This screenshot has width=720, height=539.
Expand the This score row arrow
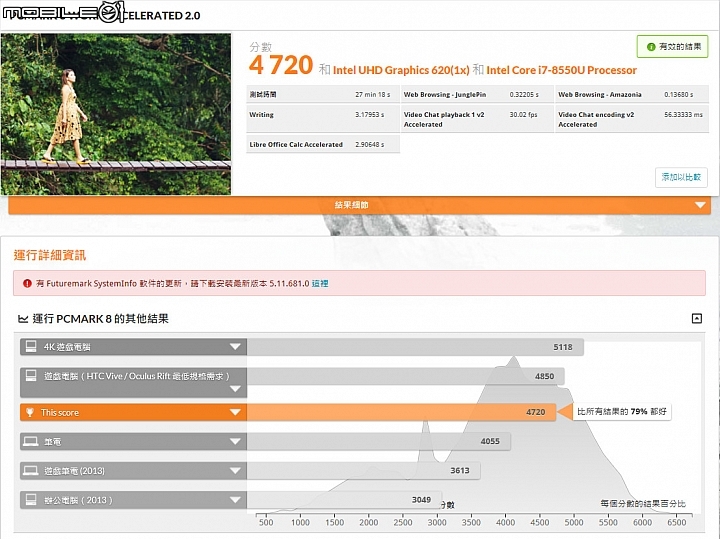coord(235,412)
